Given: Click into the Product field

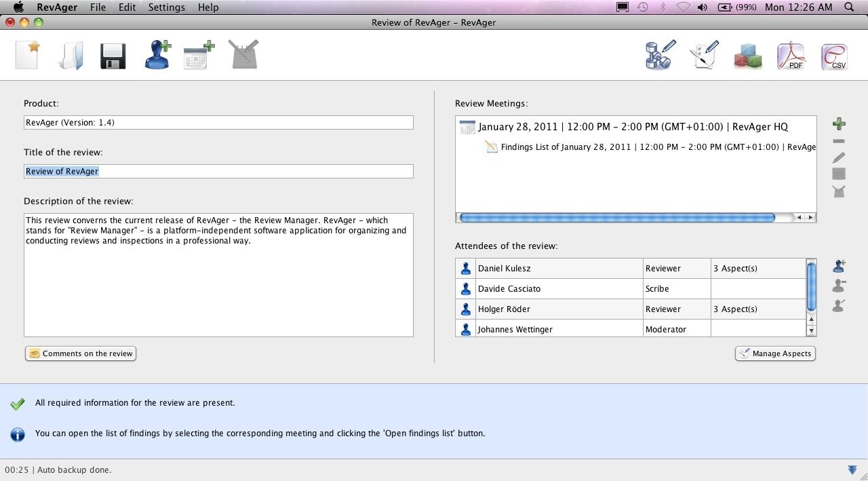Looking at the screenshot, I should [x=218, y=122].
